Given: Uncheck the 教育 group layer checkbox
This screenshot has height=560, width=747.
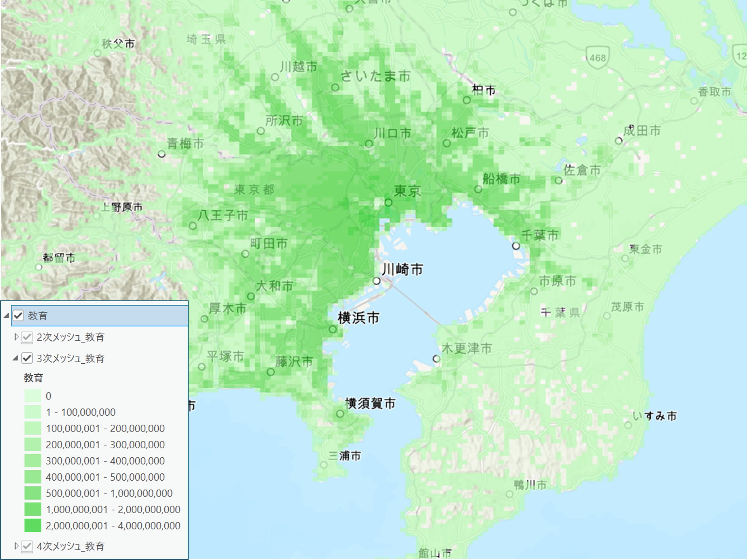Looking at the screenshot, I should [18, 315].
